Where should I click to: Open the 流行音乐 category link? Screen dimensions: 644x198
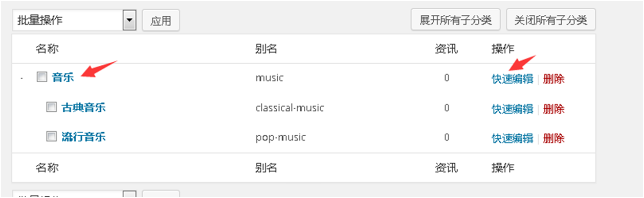tap(83, 137)
